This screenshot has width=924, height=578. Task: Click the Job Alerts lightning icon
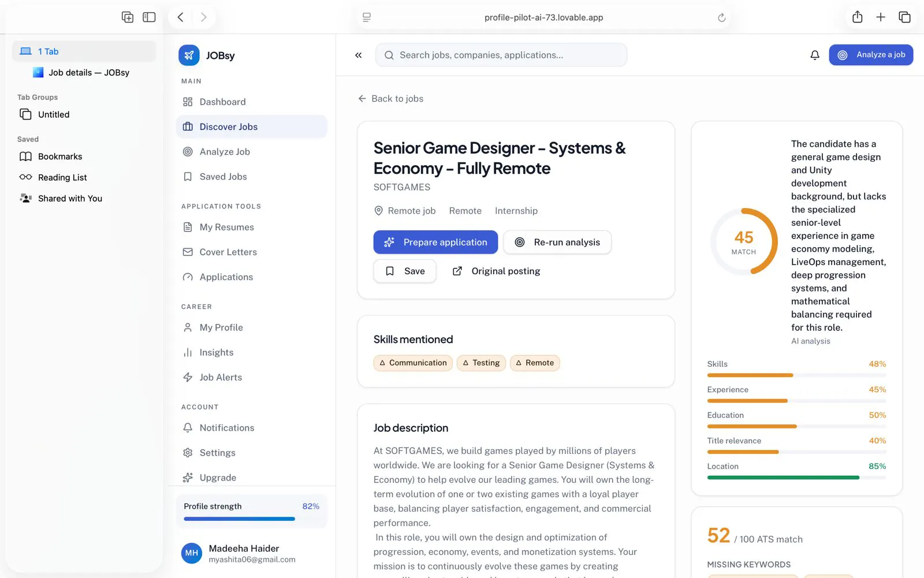point(188,378)
